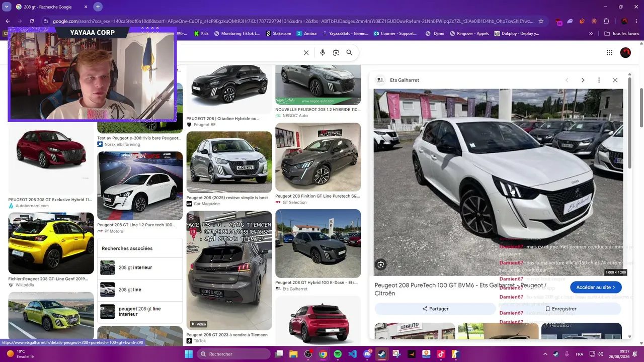Open the Peugeot BE black 208 thumbnail

[229, 88]
